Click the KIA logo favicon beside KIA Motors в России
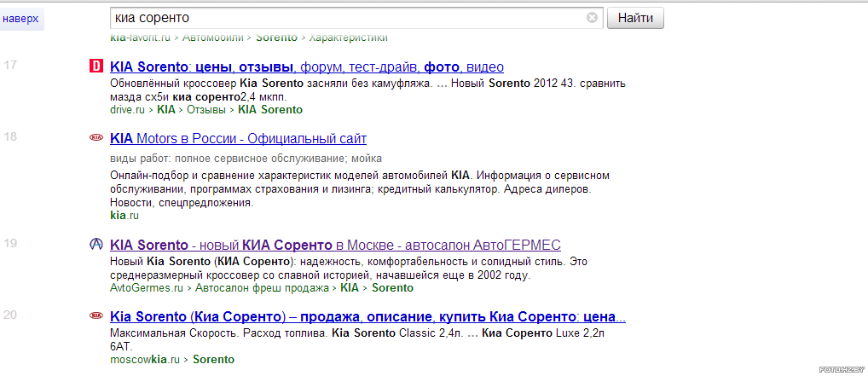The width and height of the screenshot is (868, 376). point(96,137)
